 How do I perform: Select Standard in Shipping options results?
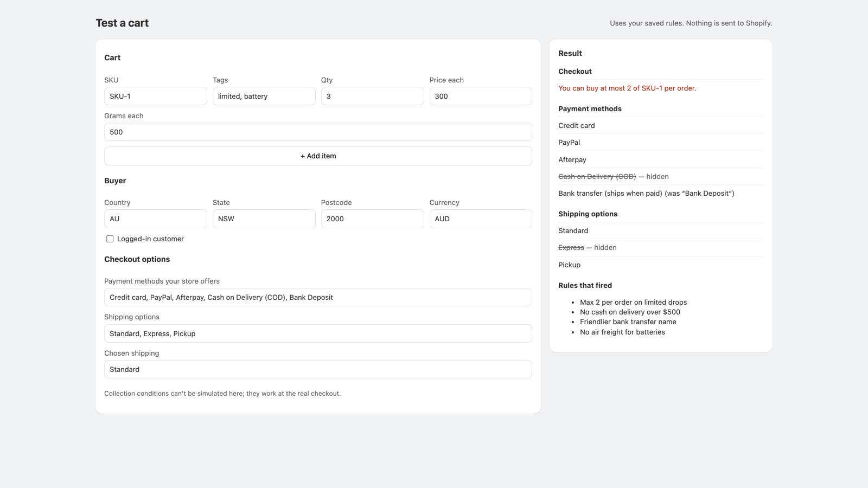click(573, 230)
